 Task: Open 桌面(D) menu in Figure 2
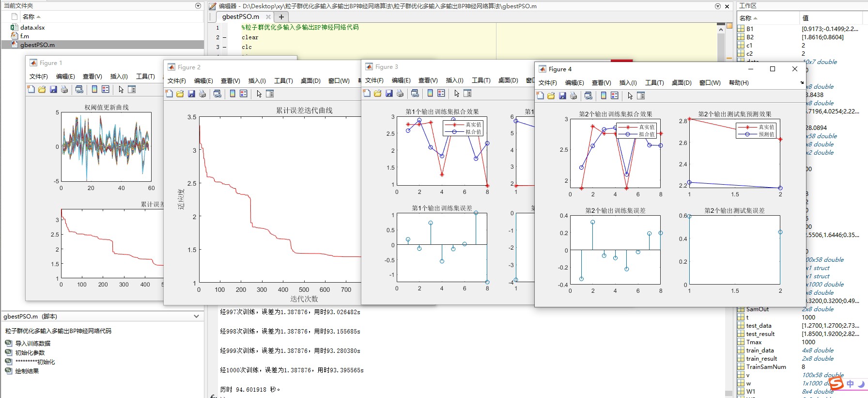(310, 81)
